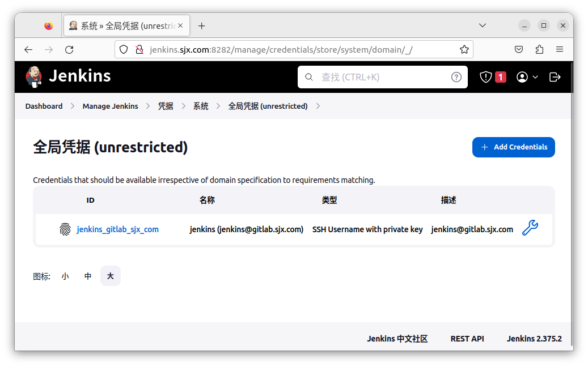This screenshot has width=588, height=367.
Task: Select medium icon size 中
Action: pyautogui.click(x=88, y=276)
